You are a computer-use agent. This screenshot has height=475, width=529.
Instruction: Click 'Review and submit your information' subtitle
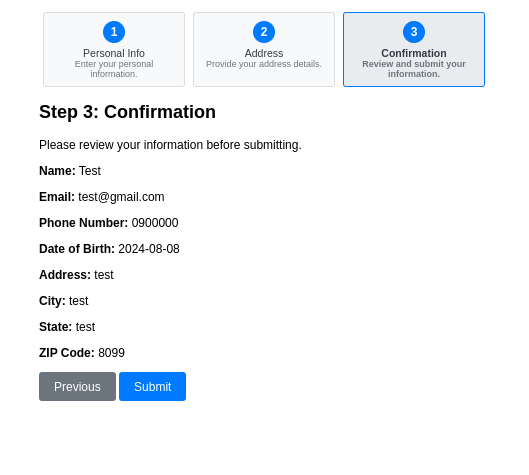tap(414, 69)
